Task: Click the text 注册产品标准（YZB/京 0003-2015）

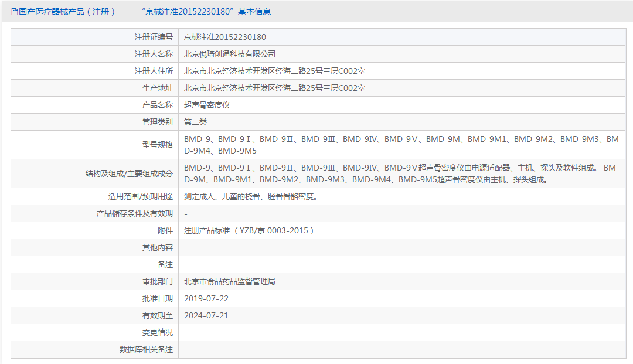Action: point(249,230)
